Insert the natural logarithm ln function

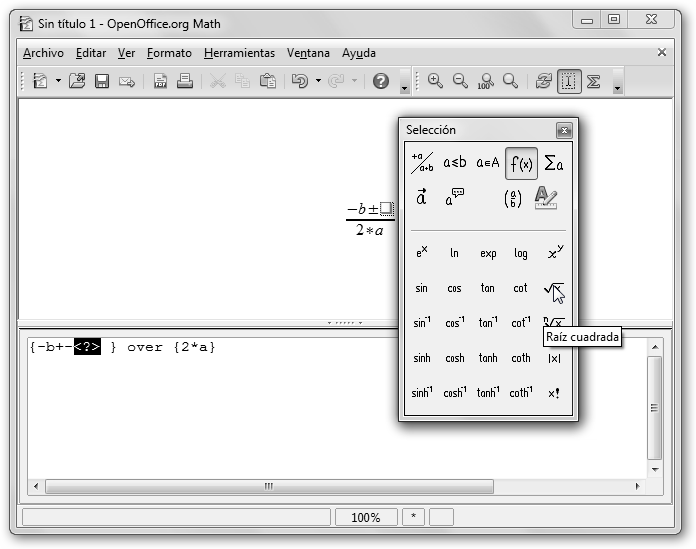[x=454, y=254]
